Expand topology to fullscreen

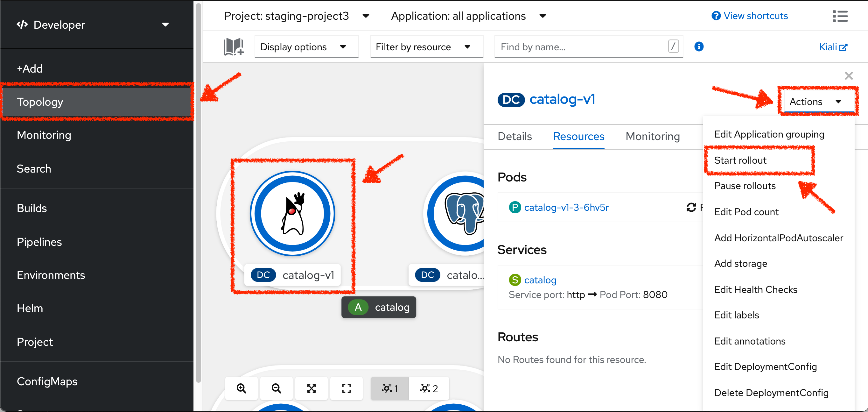(x=346, y=388)
